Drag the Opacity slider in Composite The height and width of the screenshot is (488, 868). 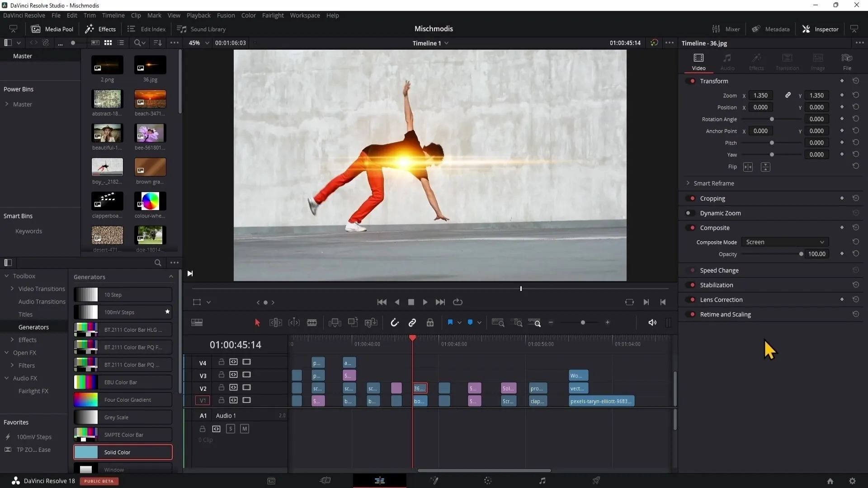pyautogui.click(x=801, y=254)
